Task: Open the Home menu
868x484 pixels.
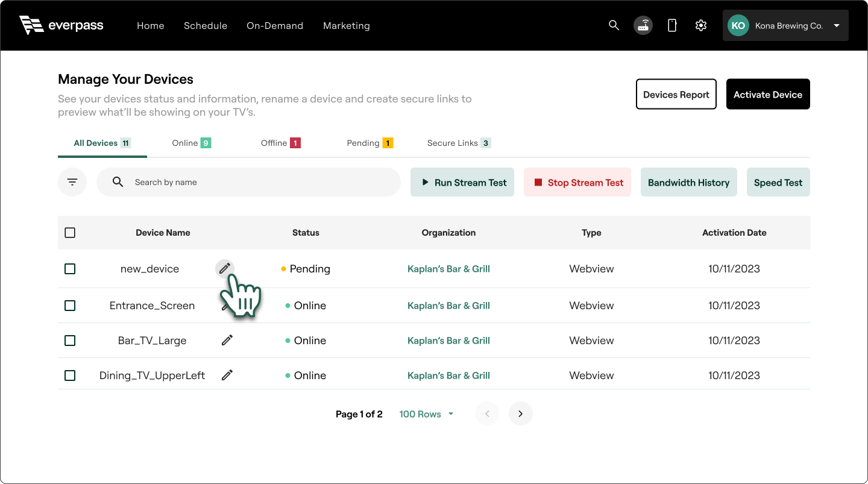Action: tap(151, 25)
